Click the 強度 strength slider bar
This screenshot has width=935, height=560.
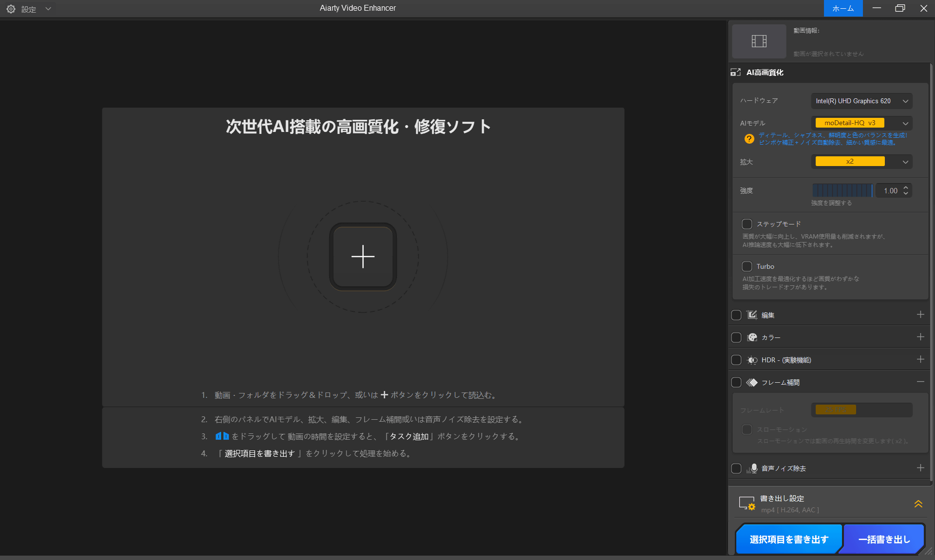(x=842, y=190)
